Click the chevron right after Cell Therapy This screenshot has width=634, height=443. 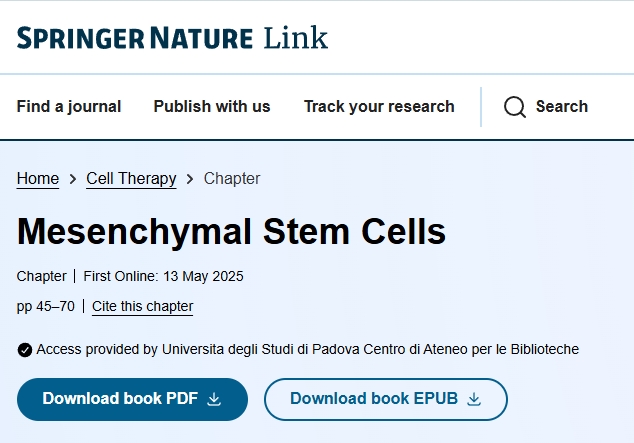point(190,179)
